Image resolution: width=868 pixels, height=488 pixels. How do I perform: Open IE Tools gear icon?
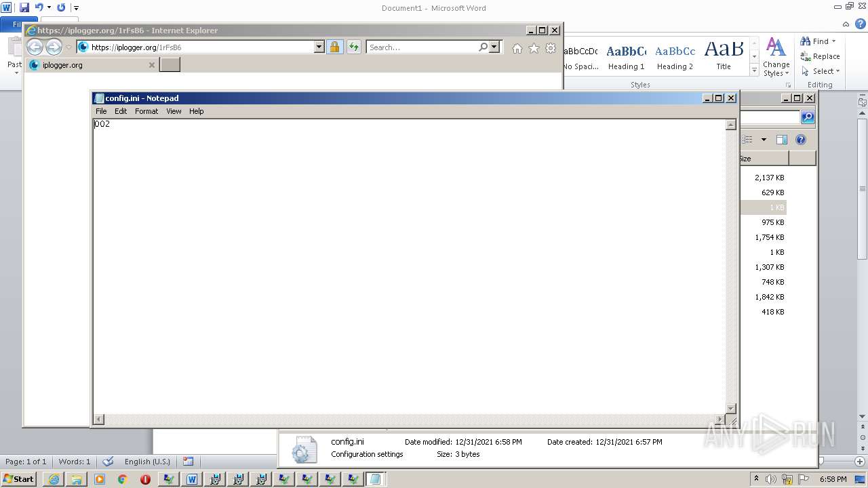click(551, 48)
